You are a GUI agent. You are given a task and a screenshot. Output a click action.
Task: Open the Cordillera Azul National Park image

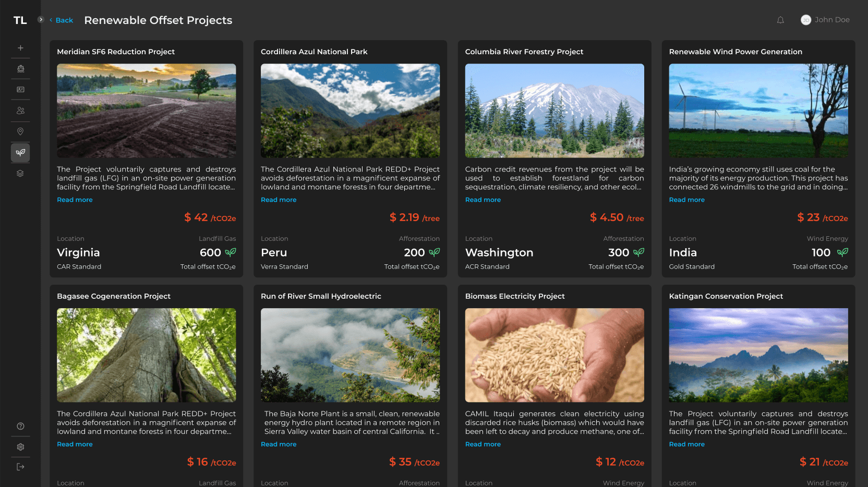[x=350, y=111]
